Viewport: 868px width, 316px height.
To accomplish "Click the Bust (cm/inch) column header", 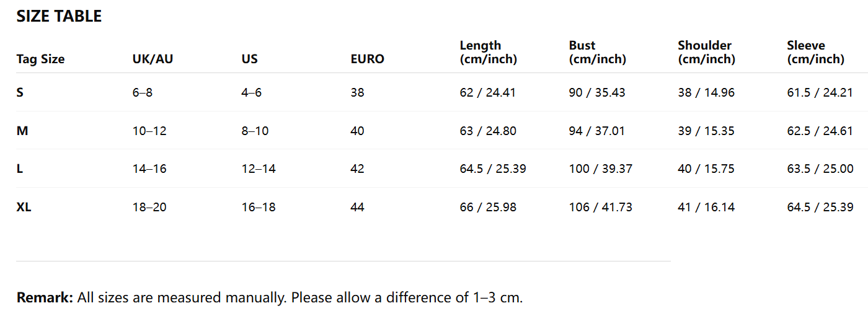I will pos(597,53).
